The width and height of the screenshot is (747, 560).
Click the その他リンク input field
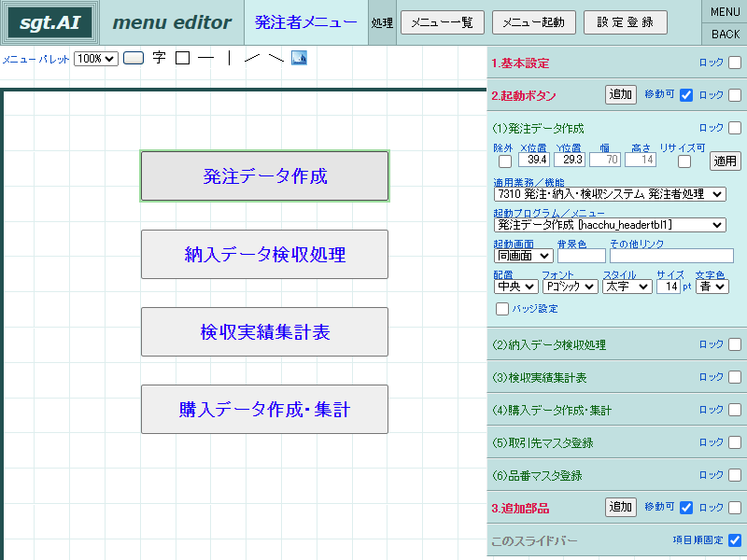(671, 256)
